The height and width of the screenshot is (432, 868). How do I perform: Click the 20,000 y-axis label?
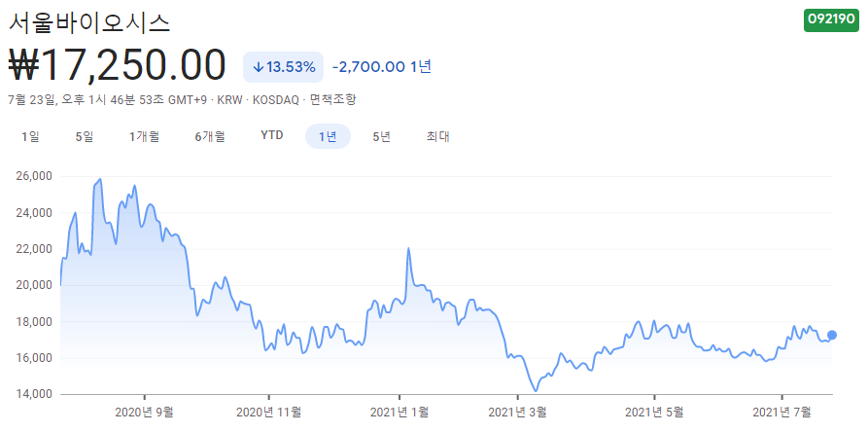tap(35, 285)
